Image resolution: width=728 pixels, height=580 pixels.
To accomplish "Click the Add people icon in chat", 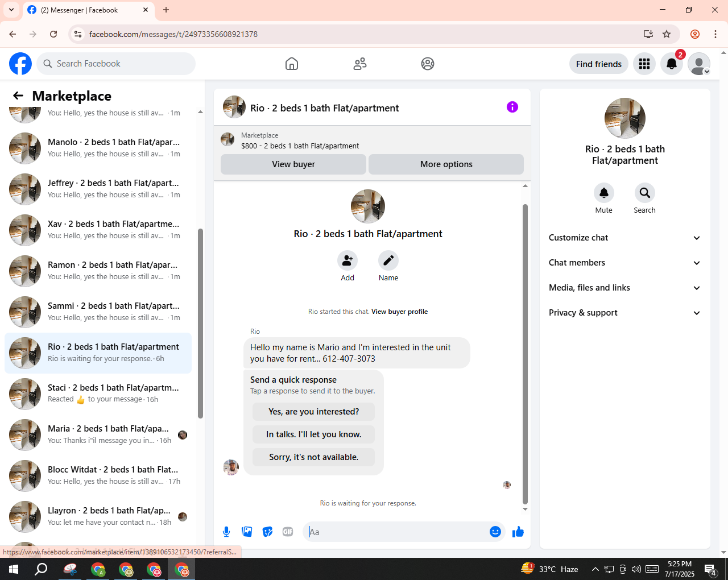I will tap(348, 260).
